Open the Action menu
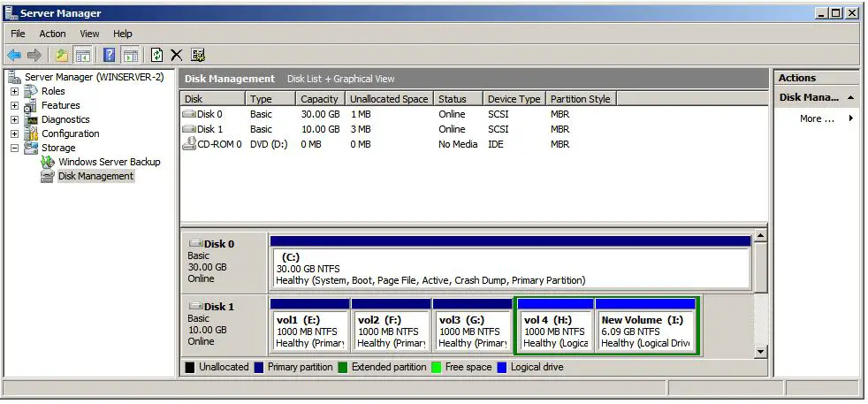 point(52,34)
